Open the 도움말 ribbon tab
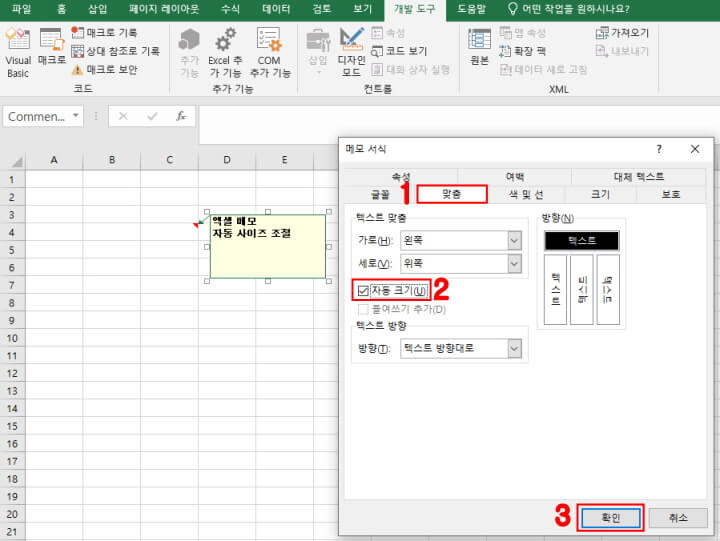720x541 pixels. [471, 9]
